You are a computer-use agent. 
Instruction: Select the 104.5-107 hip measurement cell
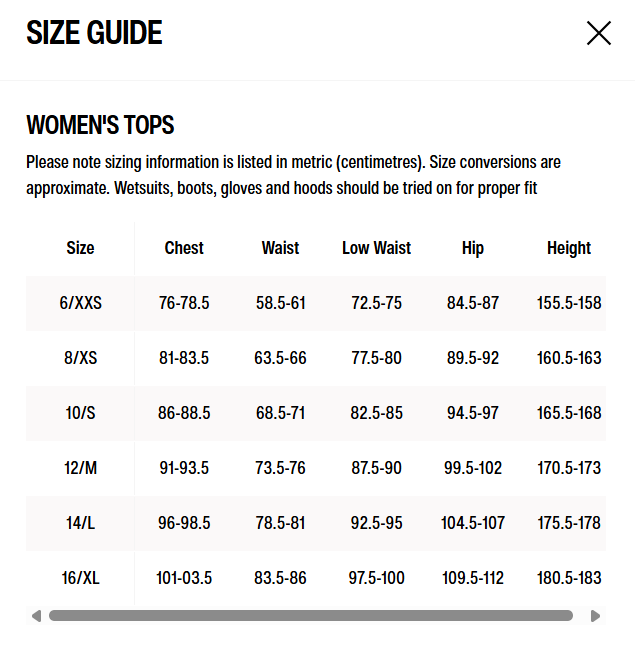point(473,523)
